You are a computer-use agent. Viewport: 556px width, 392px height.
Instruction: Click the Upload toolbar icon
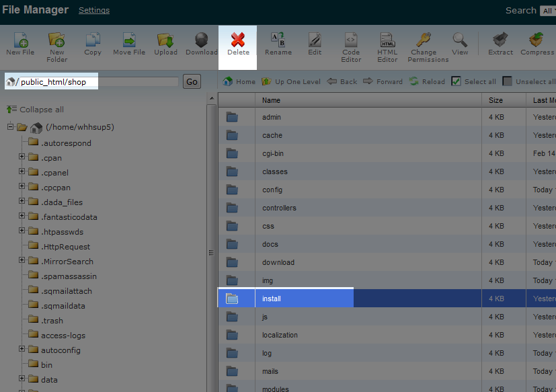pos(165,40)
